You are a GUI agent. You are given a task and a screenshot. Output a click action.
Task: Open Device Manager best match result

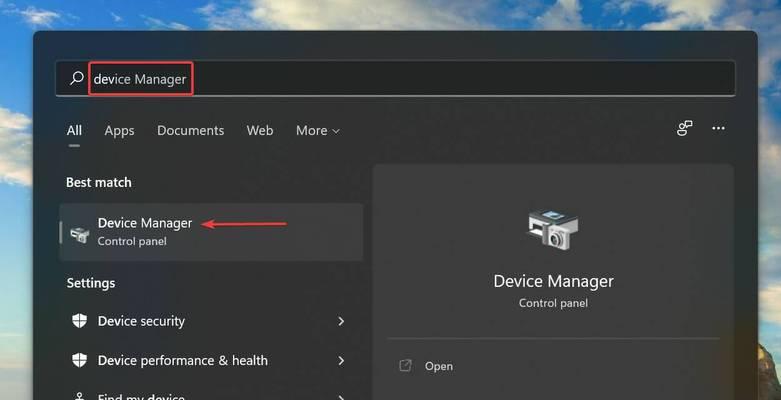tap(211, 232)
